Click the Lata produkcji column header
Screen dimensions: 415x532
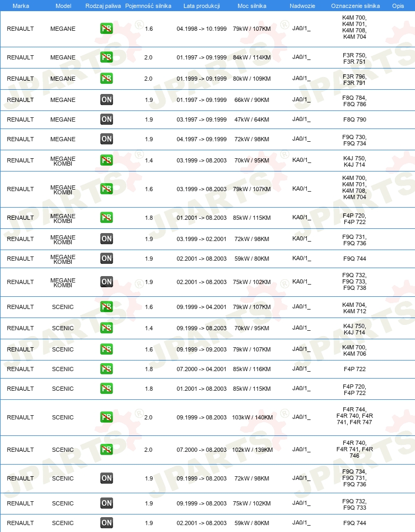pyautogui.click(x=202, y=6)
